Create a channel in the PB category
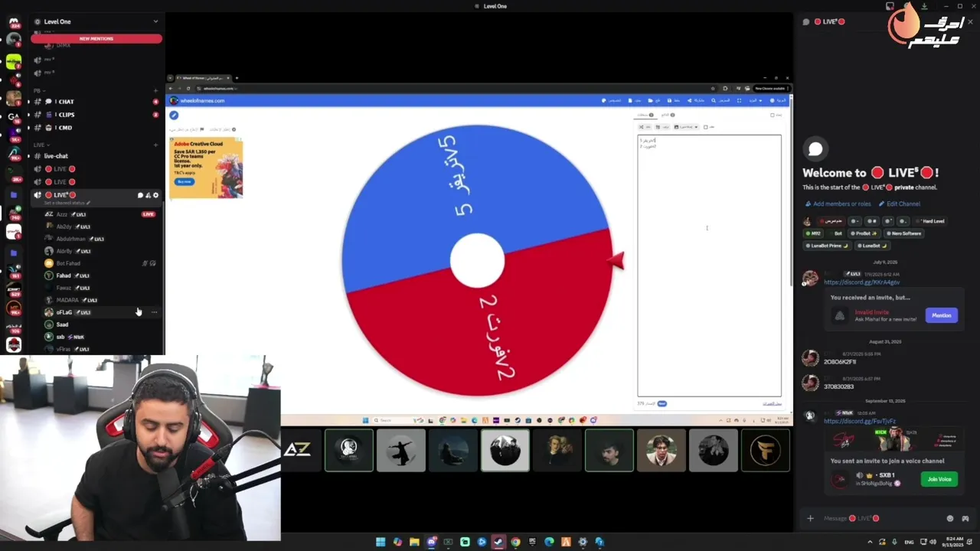The image size is (980, 551). pyautogui.click(x=155, y=91)
